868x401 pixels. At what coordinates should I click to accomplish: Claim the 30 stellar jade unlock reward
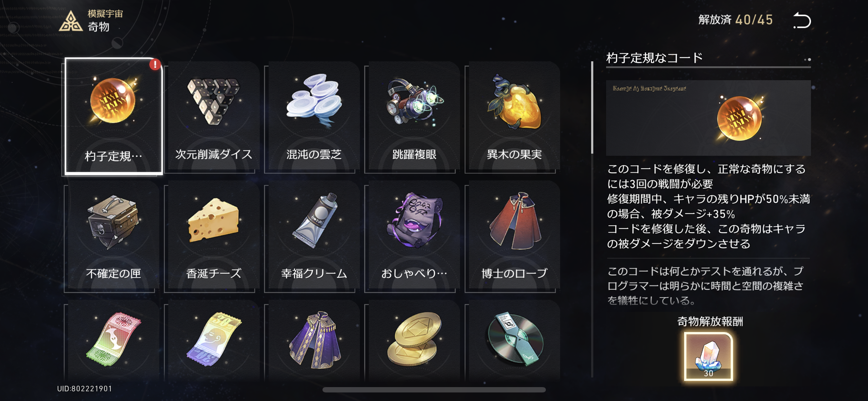[x=708, y=356]
